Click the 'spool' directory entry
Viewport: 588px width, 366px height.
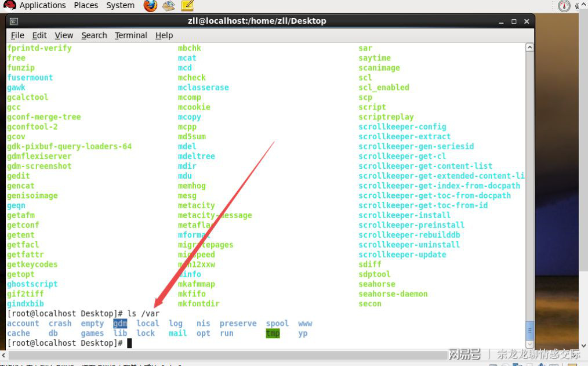(278, 324)
